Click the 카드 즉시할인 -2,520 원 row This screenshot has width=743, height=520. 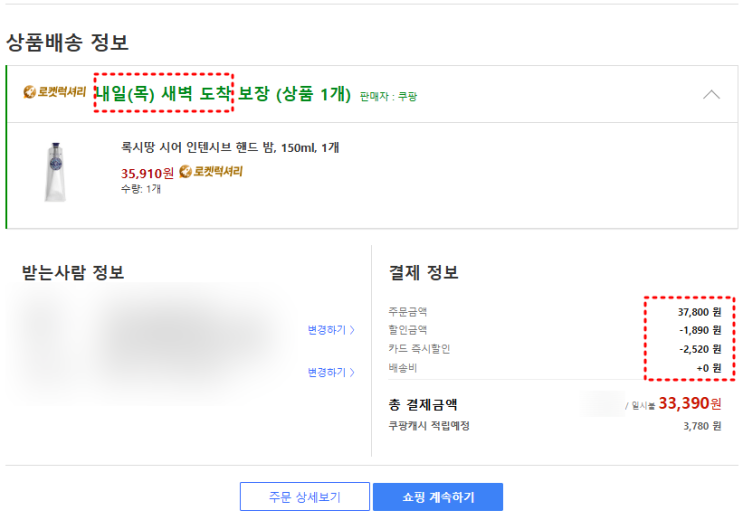tap(555, 348)
